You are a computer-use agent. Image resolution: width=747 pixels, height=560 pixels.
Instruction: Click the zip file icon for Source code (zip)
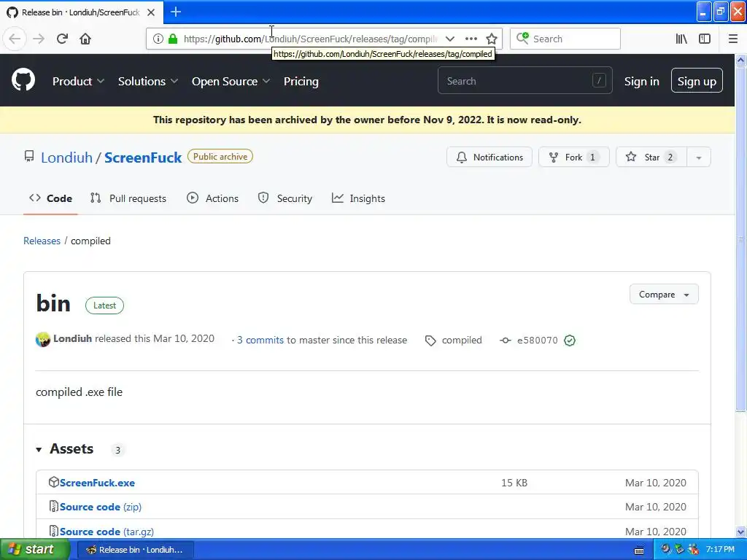tap(54, 506)
